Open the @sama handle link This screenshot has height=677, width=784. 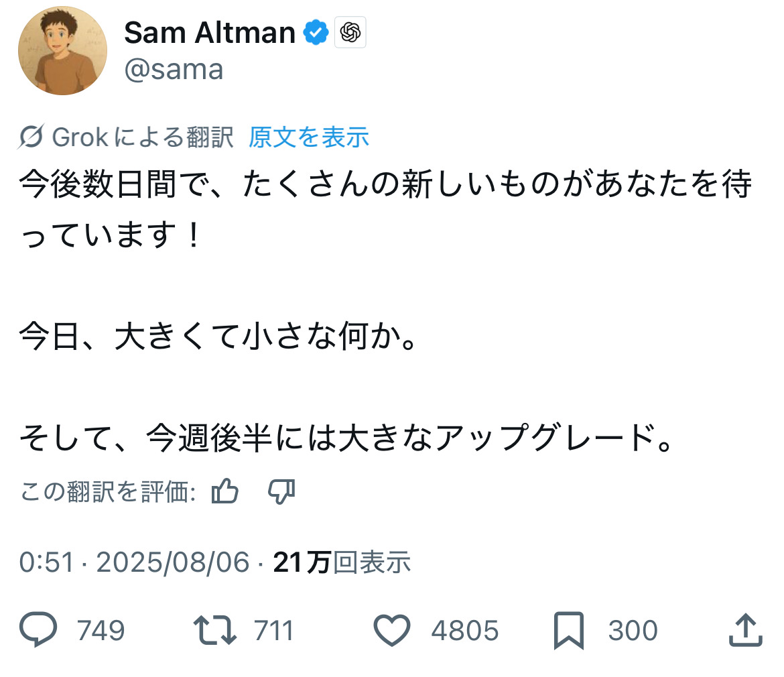coord(174,70)
